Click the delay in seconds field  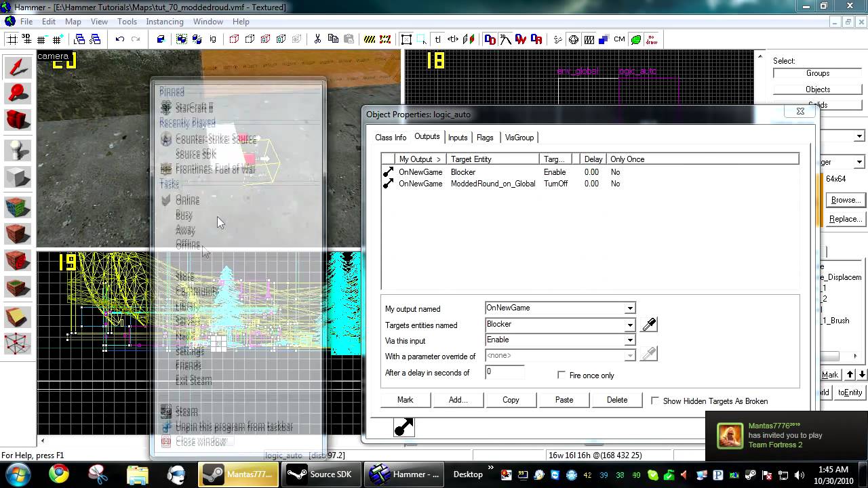point(505,372)
